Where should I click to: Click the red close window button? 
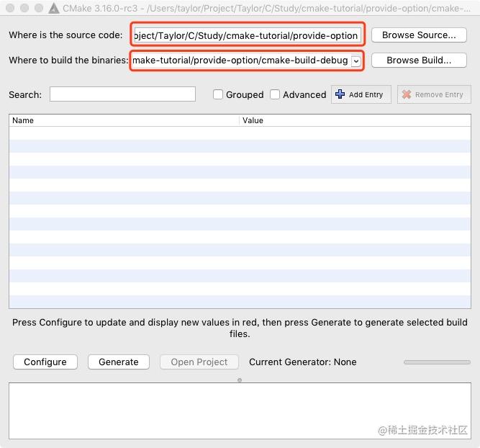[10, 8]
